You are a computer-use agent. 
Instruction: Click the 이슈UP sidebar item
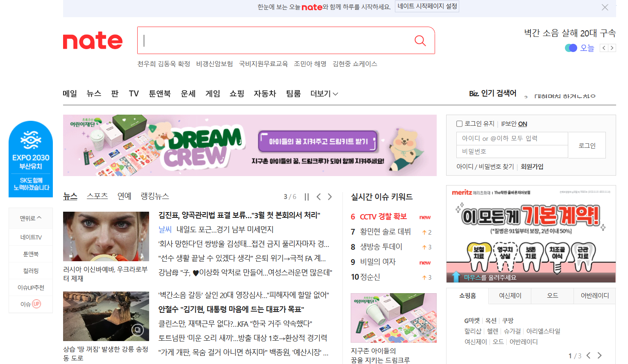(30, 304)
